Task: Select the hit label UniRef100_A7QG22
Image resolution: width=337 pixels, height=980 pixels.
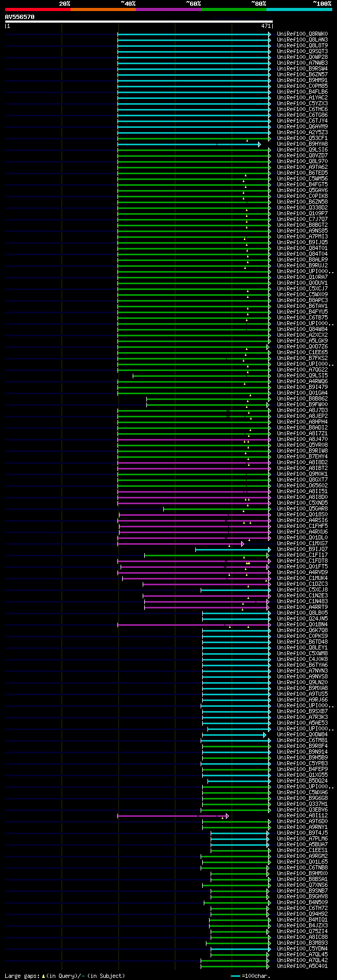Action: 302,369
